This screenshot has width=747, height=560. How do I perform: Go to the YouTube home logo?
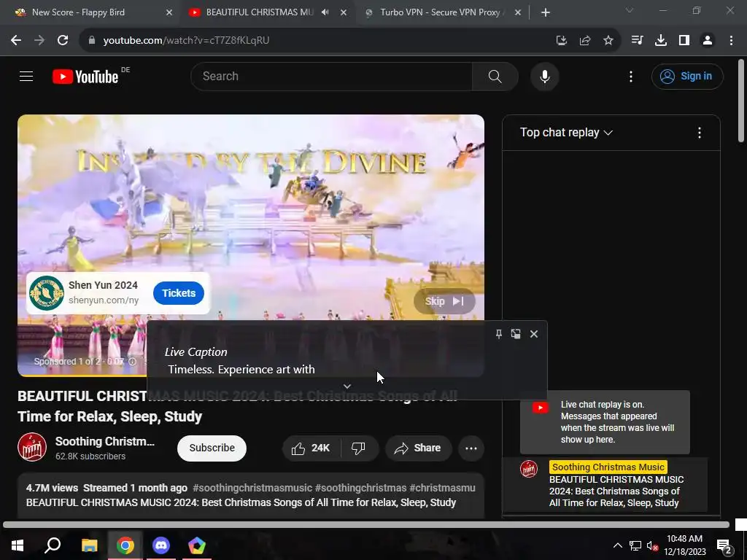(x=86, y=76)
